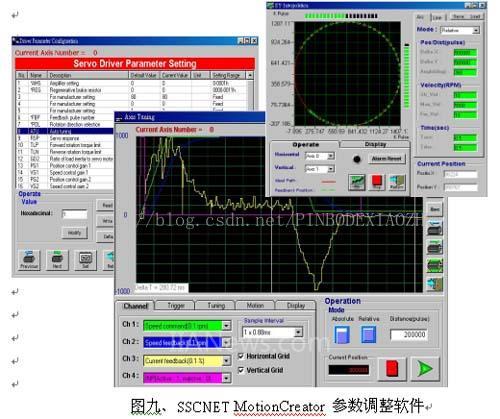This screenshot has height=419, width=500.
Task: Click the Previous axis icon button
Action: pos(29,259)
